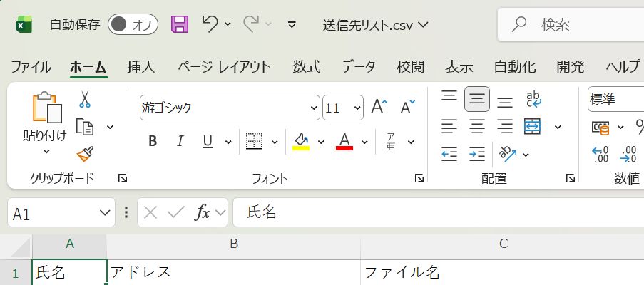The image size is (644, 285).
Task: Open the number format dropdown 標準
Action: [615, 100]
